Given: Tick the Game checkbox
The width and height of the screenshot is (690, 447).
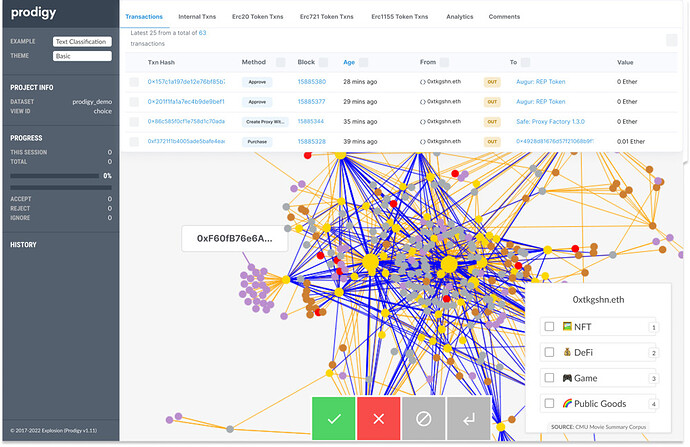Looking at the screenshot, I should [x=549, y=377].
